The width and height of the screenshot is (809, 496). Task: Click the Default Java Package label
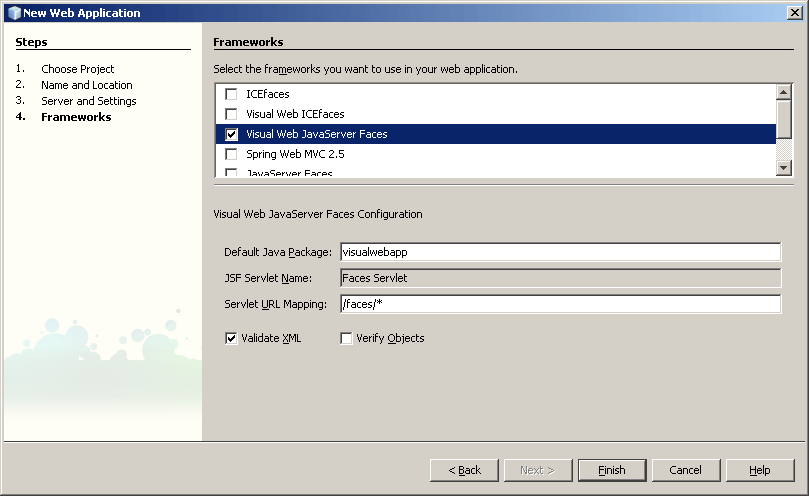click(x=278, y=252)
